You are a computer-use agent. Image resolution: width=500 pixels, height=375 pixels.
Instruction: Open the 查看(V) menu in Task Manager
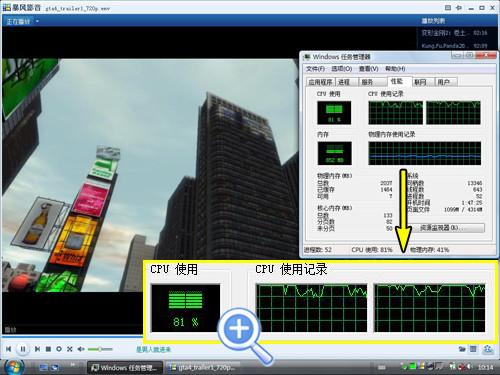tap(368, 69)
